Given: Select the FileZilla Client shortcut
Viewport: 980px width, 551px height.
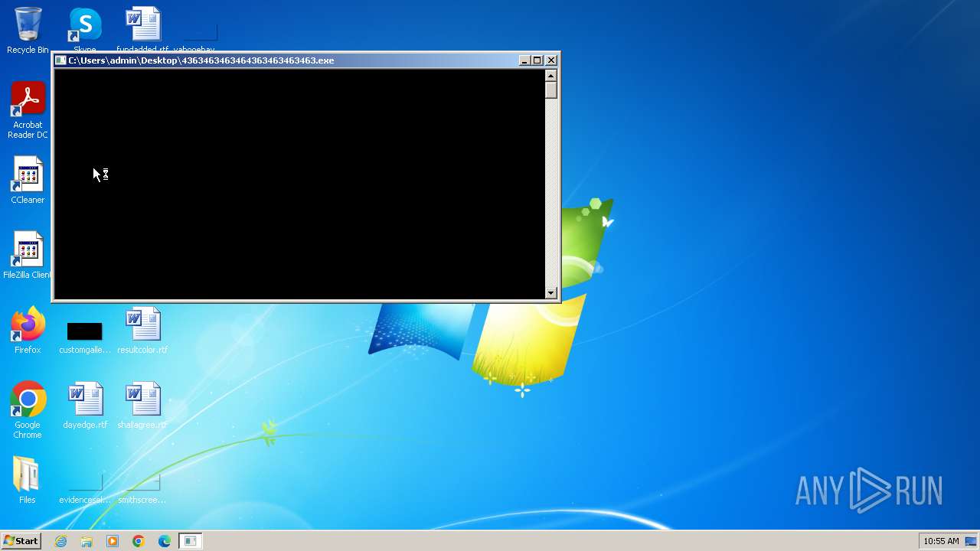Looking at the screenshot, I should point(28,256).
